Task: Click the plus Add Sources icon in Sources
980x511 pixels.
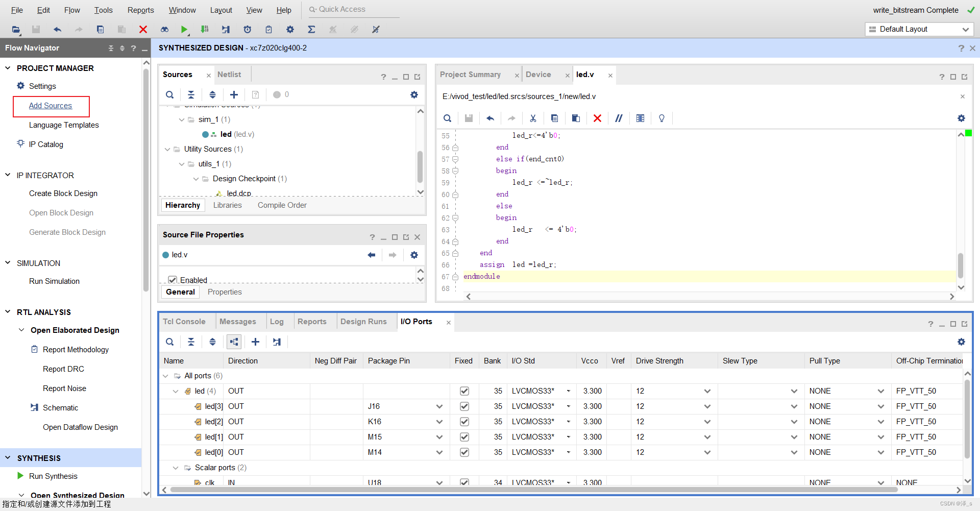Action: point(234,94)
